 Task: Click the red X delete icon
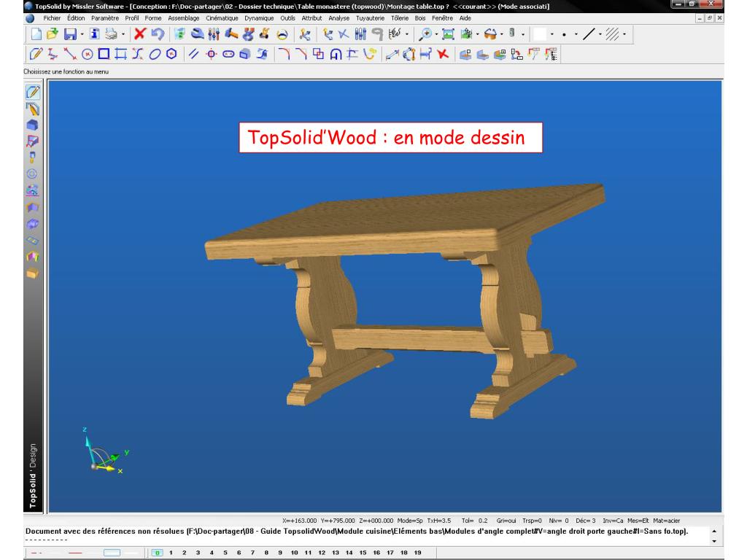(139, 34)
